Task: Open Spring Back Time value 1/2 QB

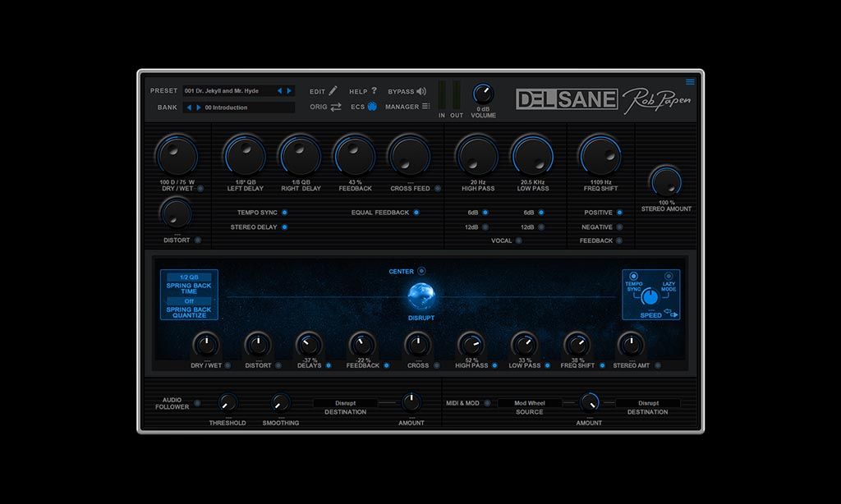Action: tap(189, 277)
